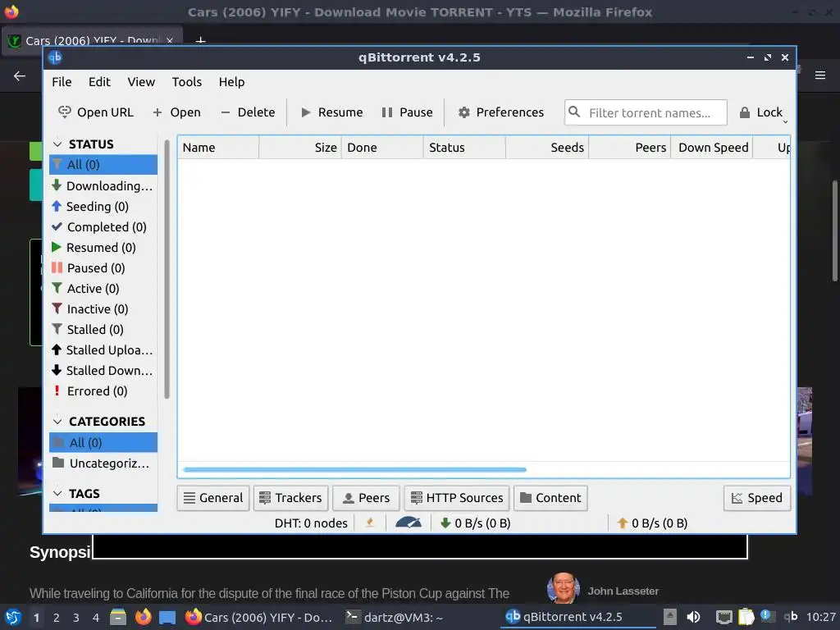Click volume icon in system tray
Viewport: 840px width, 630px height.
pos(693,617)
